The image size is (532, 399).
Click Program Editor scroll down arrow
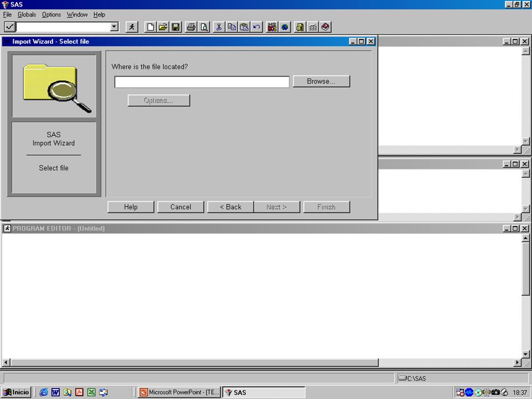pos(525,354)
